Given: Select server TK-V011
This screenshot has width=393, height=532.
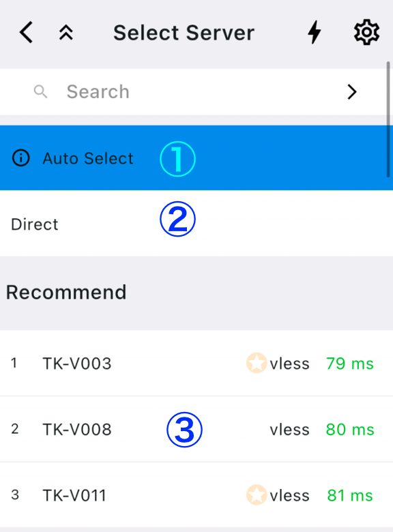Looking at the screenshot, I should 196,494.
